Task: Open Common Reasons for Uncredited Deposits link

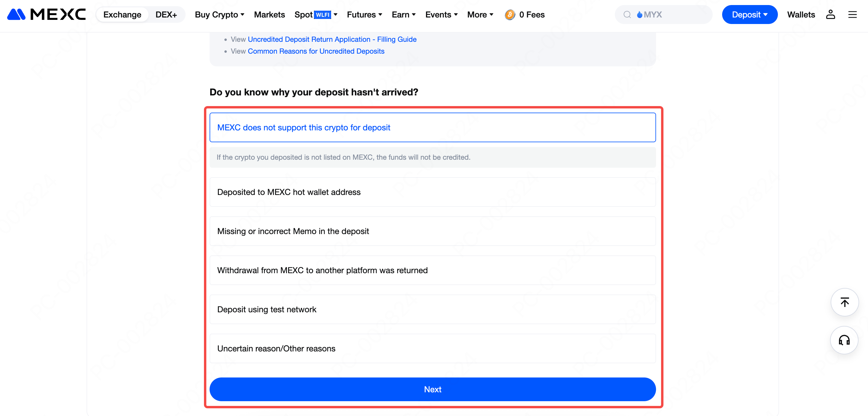Action: tap(316, 51)
